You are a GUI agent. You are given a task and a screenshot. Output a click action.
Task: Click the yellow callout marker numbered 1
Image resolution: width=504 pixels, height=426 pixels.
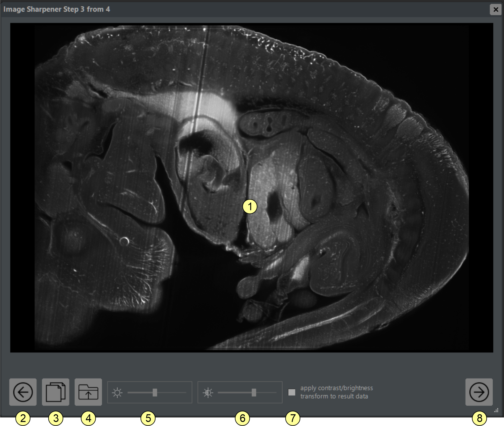[250, 207]
